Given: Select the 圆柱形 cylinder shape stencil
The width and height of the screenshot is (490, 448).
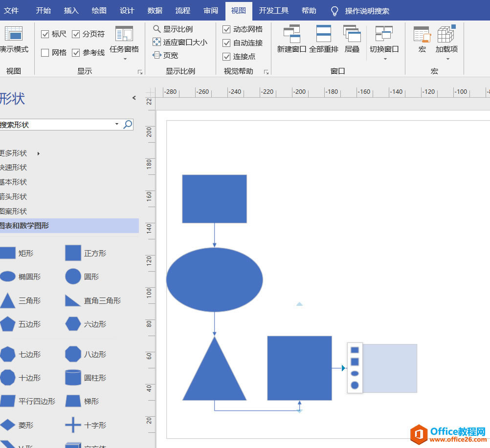Looking at the screenshot, I should (73, 378).
